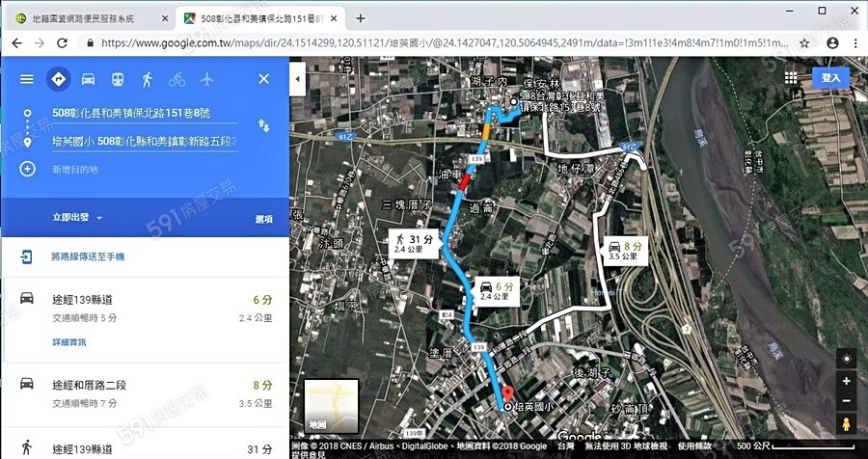Click 將路線傳送至手機 link
This screenshot has height=459, width=868.
click(x=87, y=257)
